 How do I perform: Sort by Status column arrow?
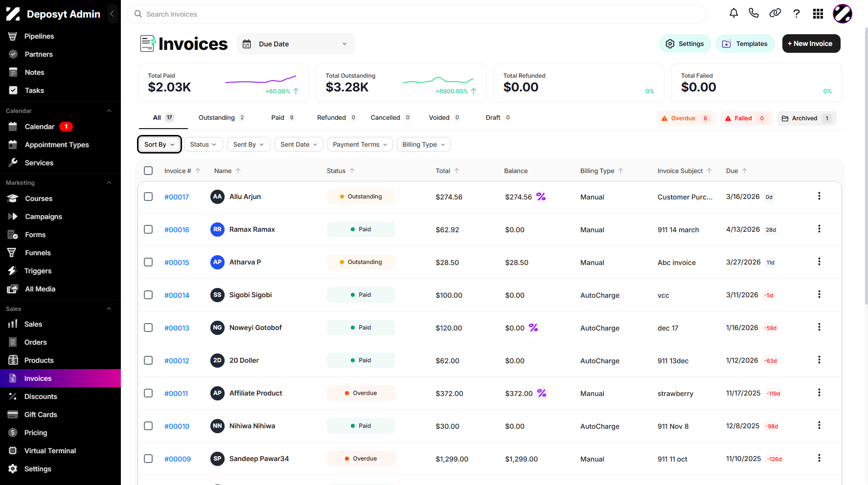point(352,171)
